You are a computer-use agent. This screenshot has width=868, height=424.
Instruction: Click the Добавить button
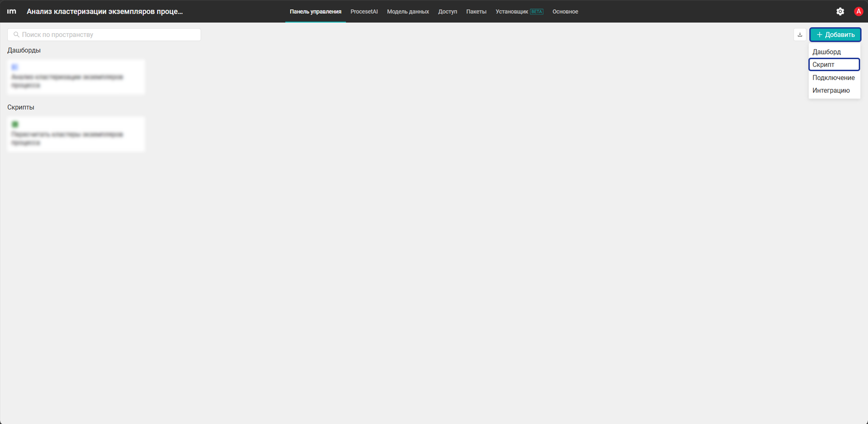(x=835, y=35)
